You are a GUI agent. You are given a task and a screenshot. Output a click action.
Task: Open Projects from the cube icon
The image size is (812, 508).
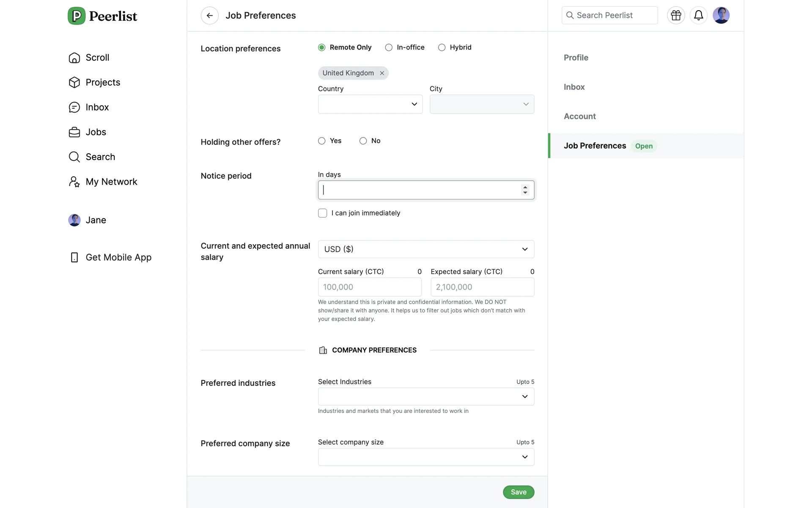pyautogui.click(x=74, y=82)
